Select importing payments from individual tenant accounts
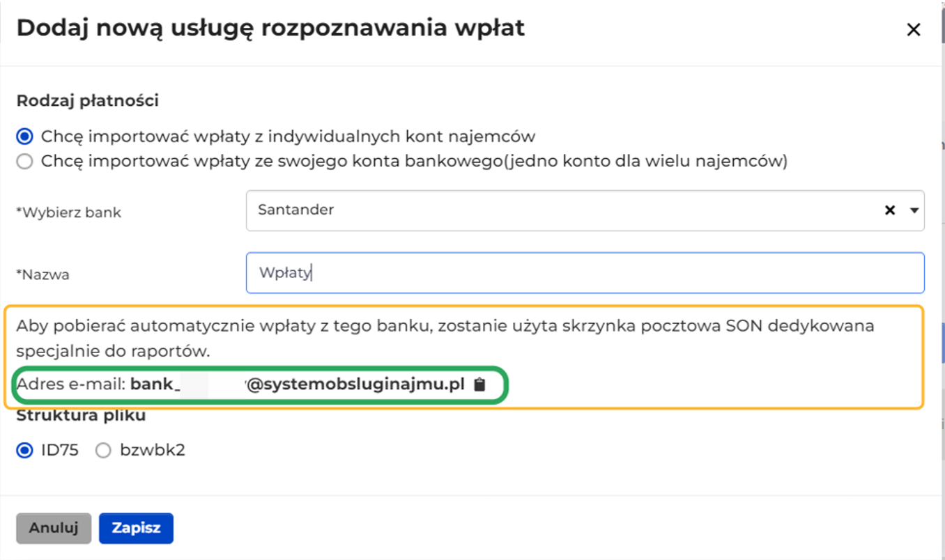This screenshot has height=560, width=945. 25,136
